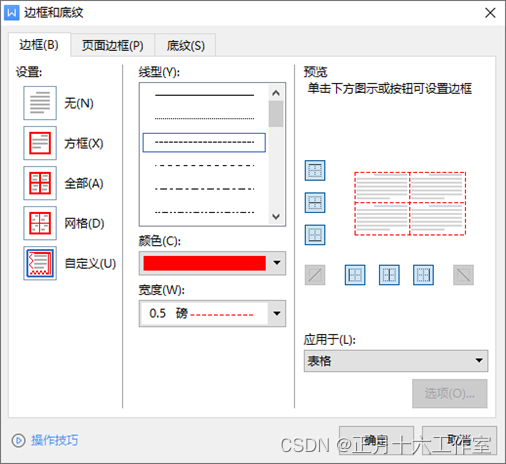This screenshot has height=464, width=506.
Task: Select the dotted line style
Action: click(204, 119)
